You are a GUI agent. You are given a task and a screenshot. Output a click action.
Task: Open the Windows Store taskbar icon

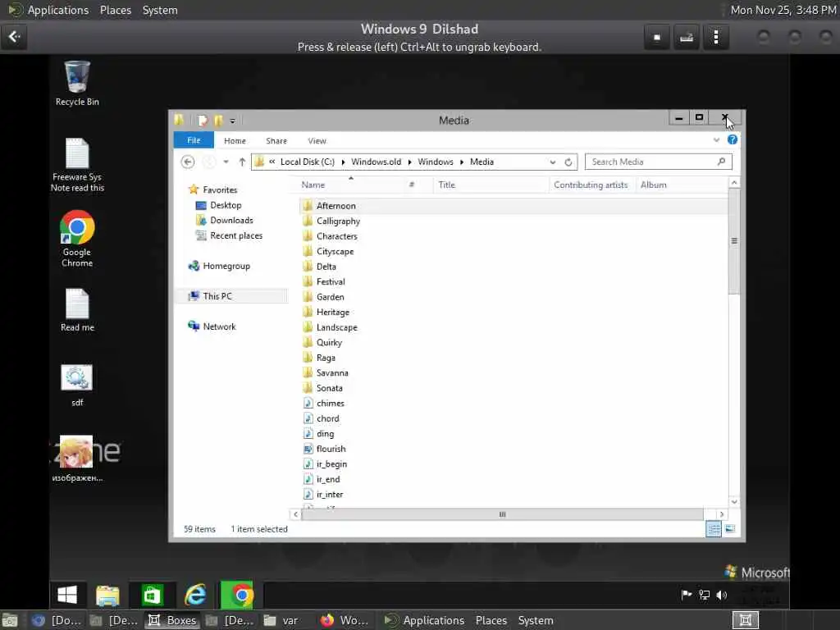152,596
